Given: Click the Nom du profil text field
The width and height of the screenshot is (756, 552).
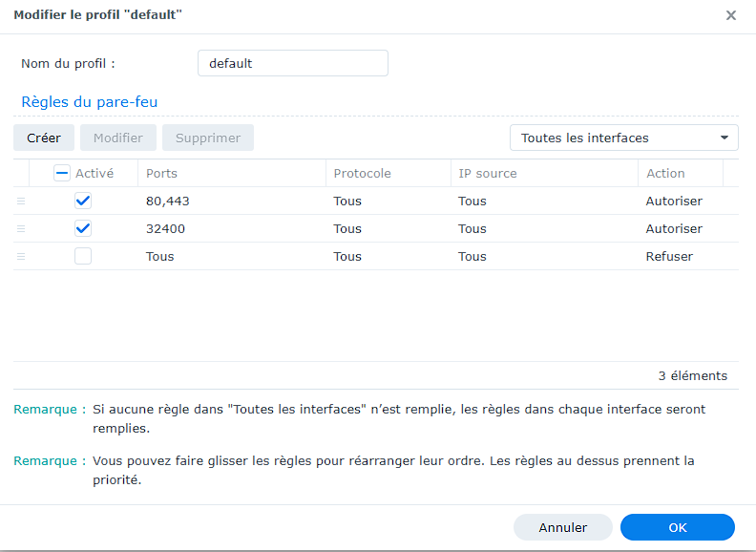Looking at the screenshot, I should point(292,63).
